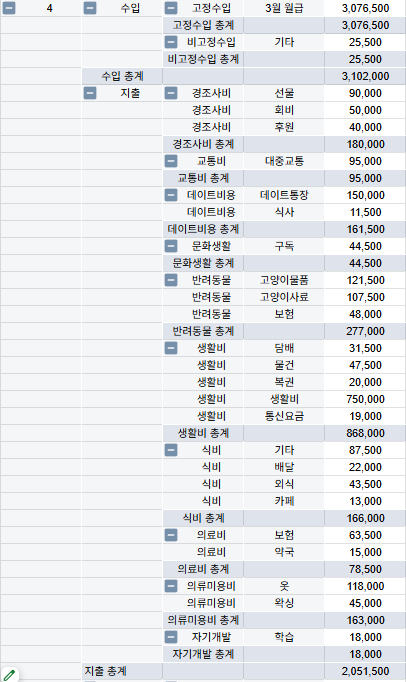Click the 3,102,000 total value

point(365,76)
